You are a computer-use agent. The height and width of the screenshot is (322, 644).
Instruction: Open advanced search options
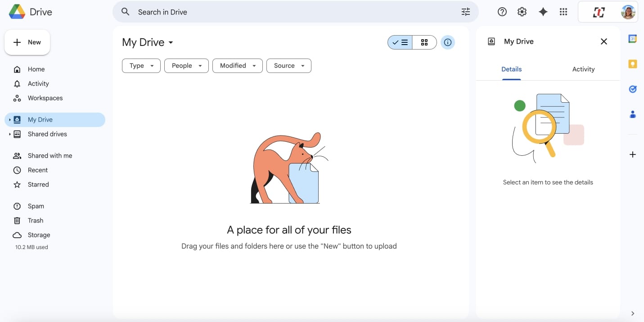click(x=465, y=12)
